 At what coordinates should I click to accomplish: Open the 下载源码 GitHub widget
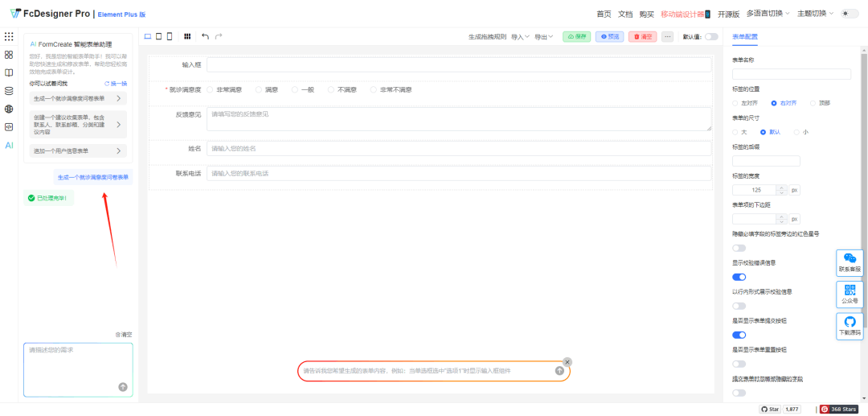(850, 326)
